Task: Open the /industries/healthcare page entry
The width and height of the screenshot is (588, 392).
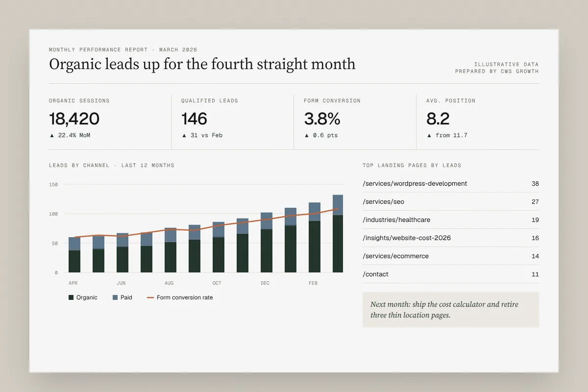Action: coord(451,220)
